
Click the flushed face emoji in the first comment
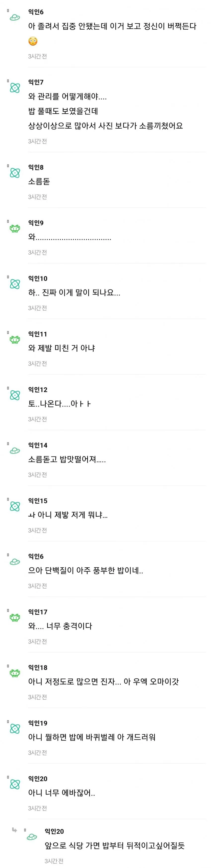coord(33,42)
